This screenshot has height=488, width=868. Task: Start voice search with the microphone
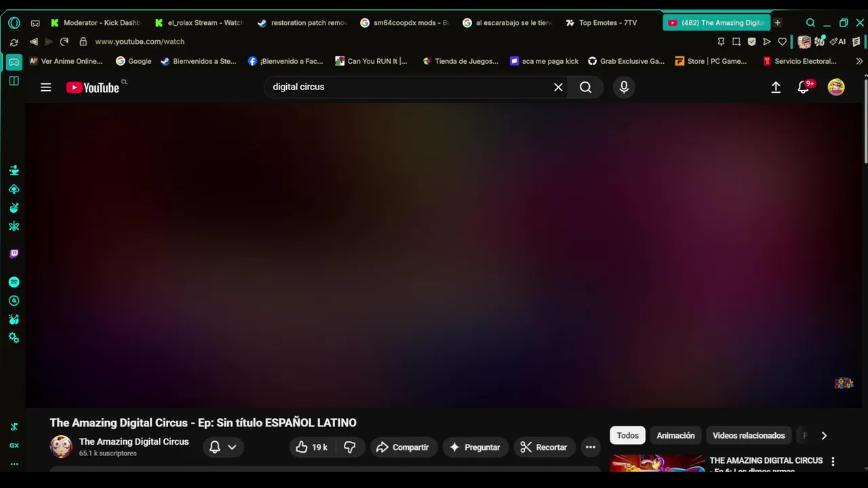pyautogui.click(x=624, y=87)
